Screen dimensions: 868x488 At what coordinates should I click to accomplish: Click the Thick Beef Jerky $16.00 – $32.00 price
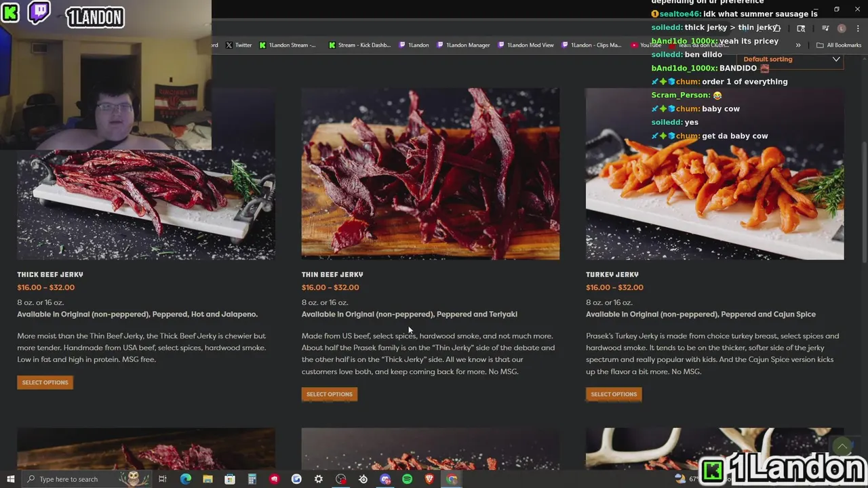click(x=46, y=287)
